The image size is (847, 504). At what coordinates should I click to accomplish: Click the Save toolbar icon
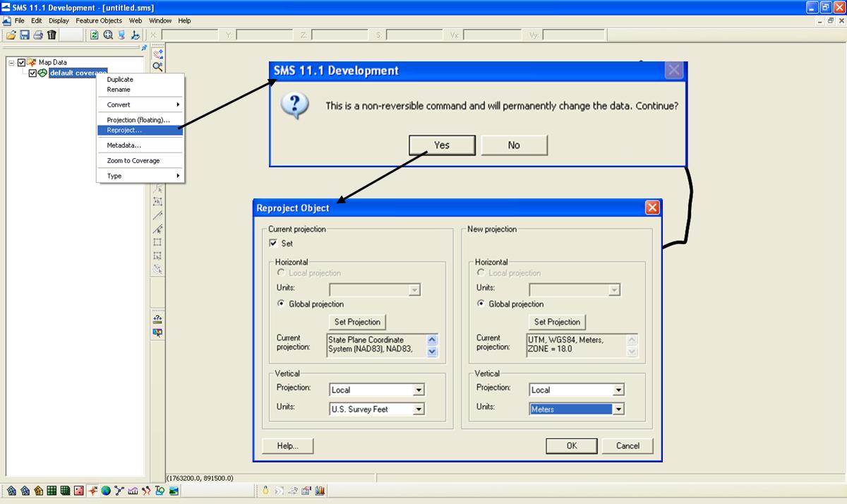pos(25,35)
